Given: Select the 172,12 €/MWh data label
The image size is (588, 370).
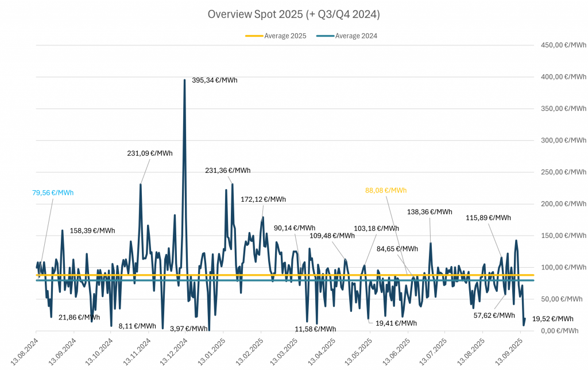Looking at the screenshot, I should (263, 199).
